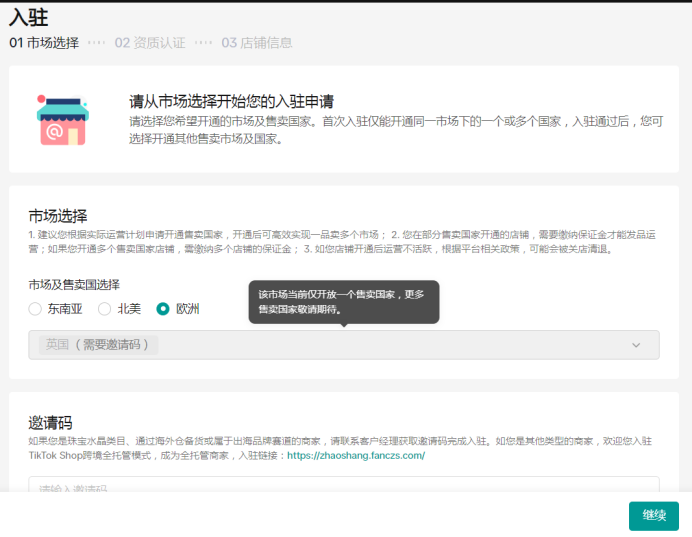This screenshot has width=692, height=537.
Task: Click the 市场及售卖国选择 field label
Action: pyautogui.click(x=74, y=284)
